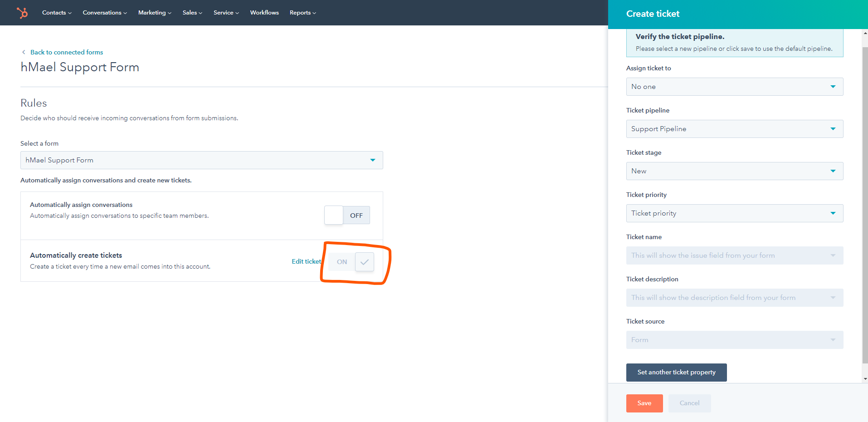Viewport: 868px width, 422px height.
Task: Click the back chevron before "Back to connected forms"
Action: point(24,52)
